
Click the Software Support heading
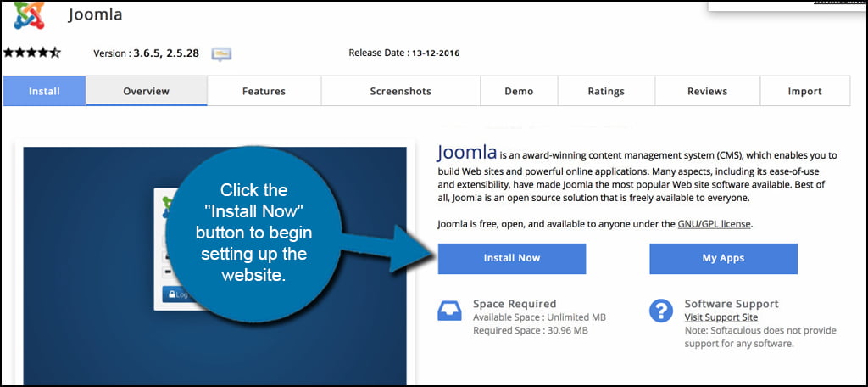[732, 304]
